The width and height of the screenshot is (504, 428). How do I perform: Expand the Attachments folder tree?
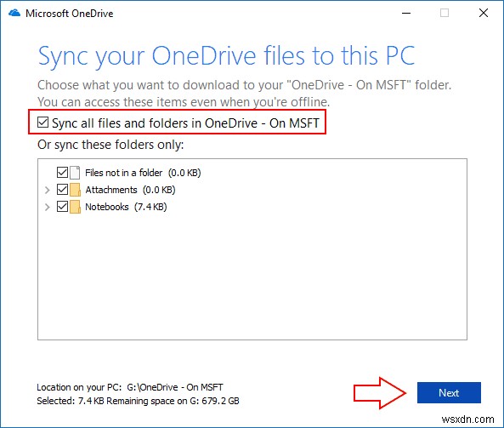48,190
